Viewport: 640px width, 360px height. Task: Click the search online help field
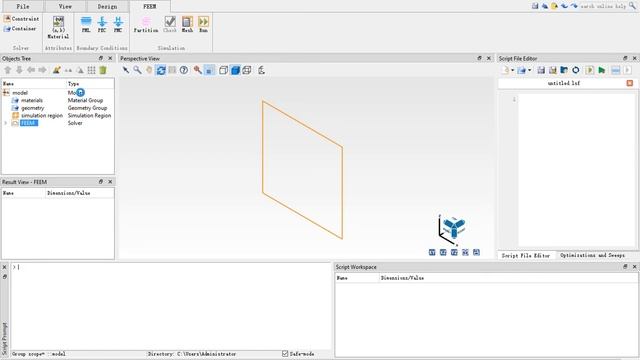(x=603, y=6)
